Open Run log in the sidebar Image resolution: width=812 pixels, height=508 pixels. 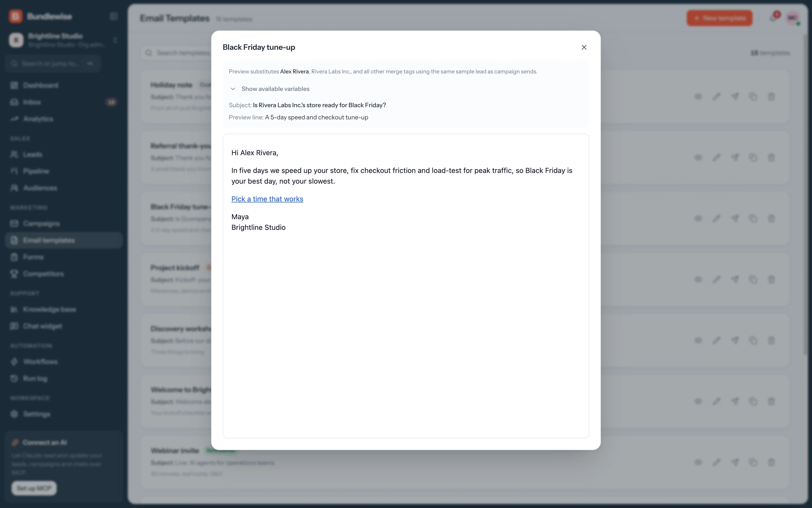64,379
